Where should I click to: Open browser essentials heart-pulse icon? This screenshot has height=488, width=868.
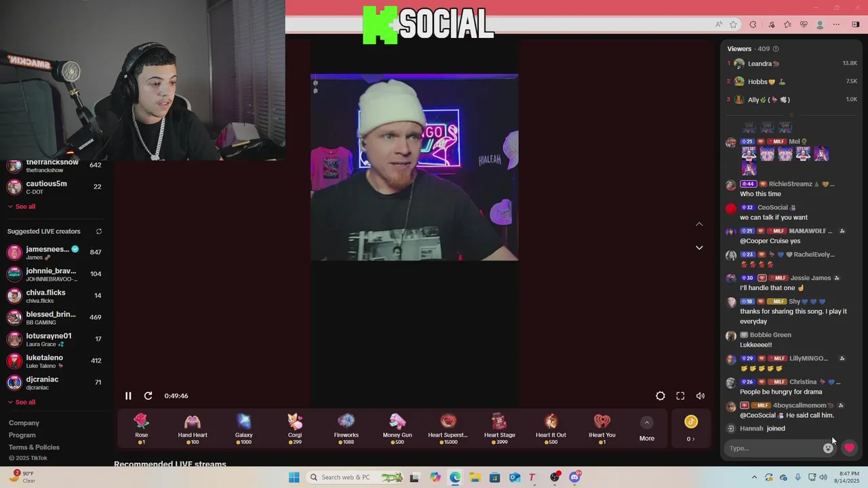(804, 24)
